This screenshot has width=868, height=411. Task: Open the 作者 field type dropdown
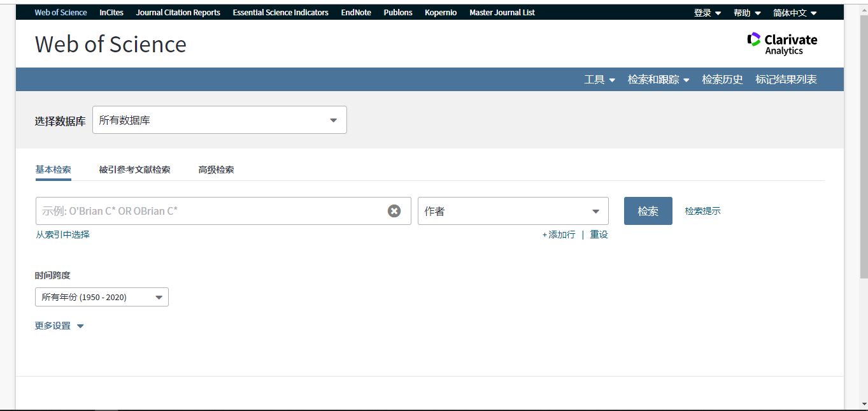[513, 211]
